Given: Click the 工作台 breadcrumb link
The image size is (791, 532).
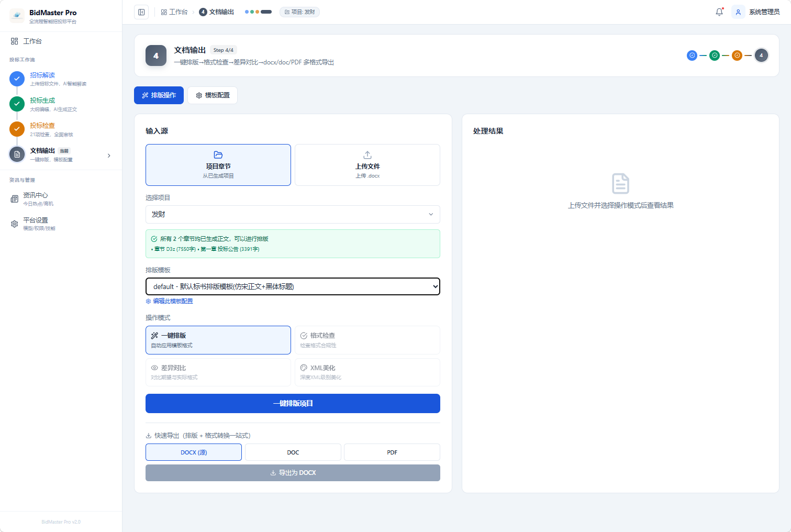Looking at the screenshot, I should click(x=174, y=12).
